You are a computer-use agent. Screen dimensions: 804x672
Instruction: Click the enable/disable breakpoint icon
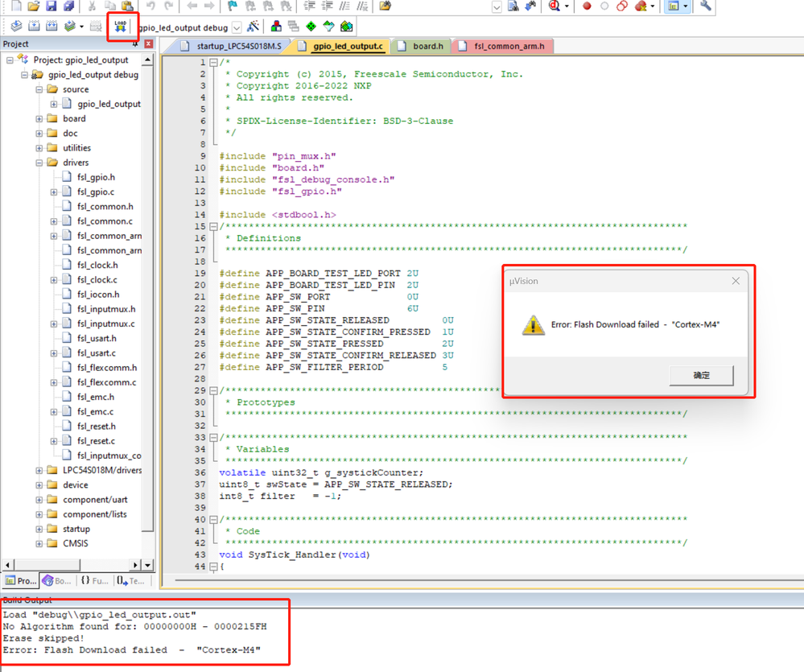604,6
